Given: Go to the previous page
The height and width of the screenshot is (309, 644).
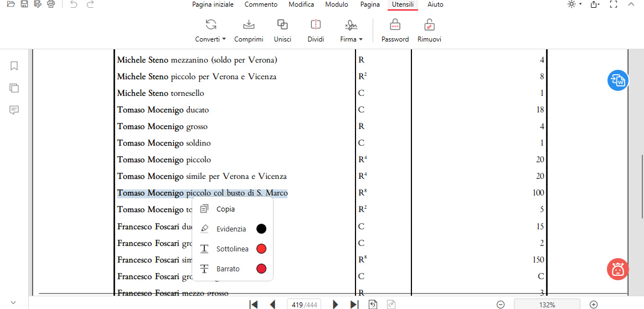Looking at the screenshot, I should (x=272, y=305).
